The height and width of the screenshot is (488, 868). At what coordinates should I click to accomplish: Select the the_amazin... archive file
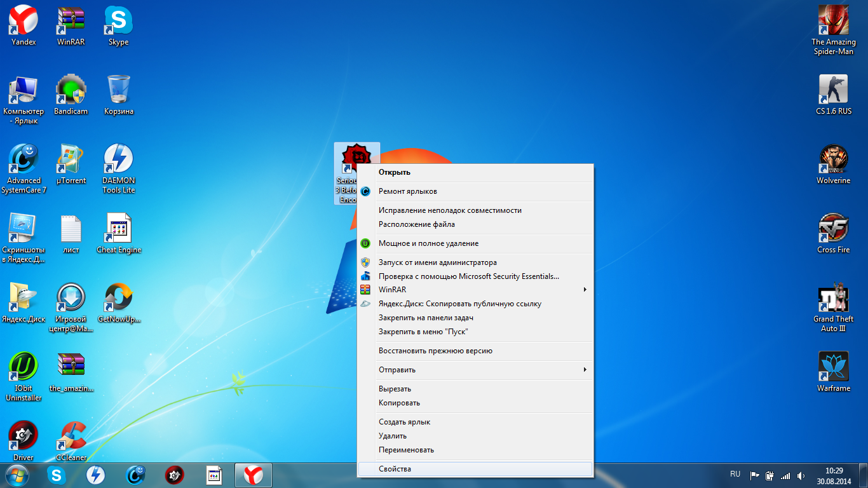71,372
